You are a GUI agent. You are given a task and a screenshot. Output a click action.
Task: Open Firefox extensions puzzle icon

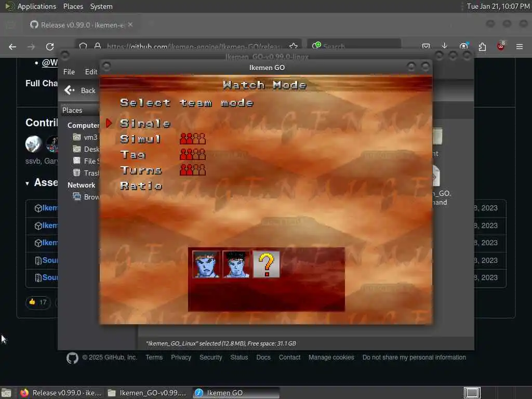[x=482, y=46]
